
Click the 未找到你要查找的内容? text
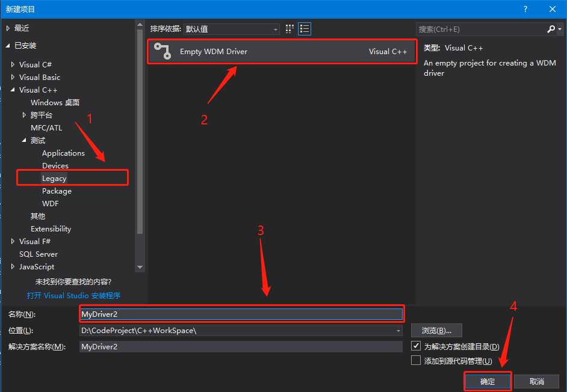point(73,281)
